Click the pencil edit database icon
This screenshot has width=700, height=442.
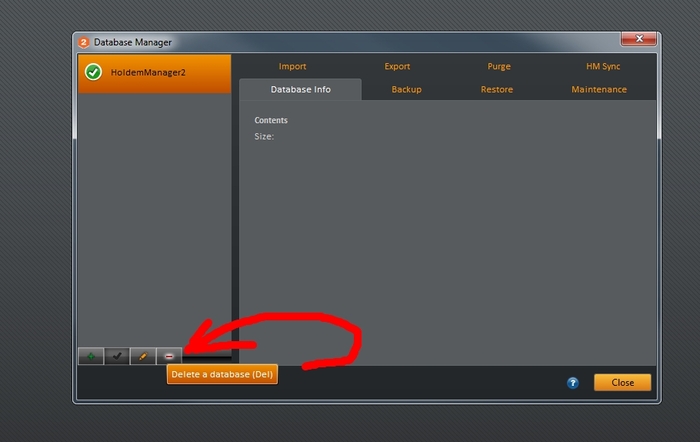click(x=143, y=356)
